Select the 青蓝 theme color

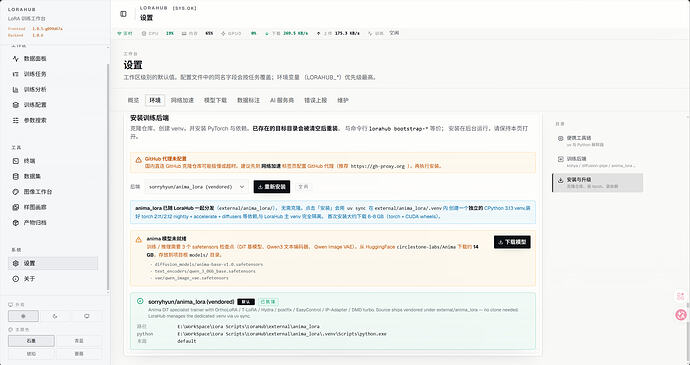pos(79,341)
